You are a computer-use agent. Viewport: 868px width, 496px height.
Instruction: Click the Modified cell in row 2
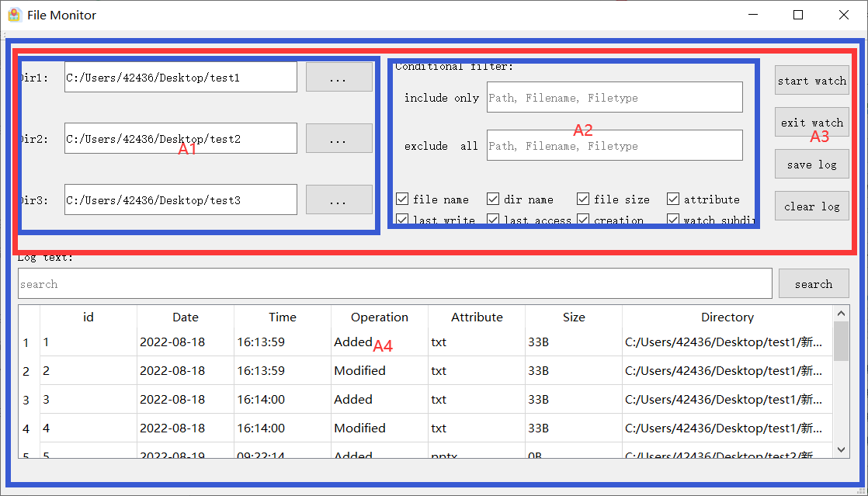[379, 371]
